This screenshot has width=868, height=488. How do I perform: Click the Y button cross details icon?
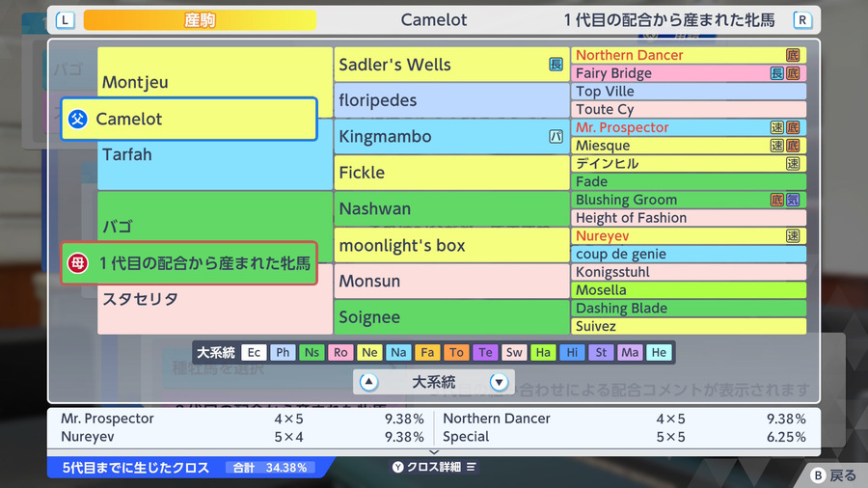[398, 467]
